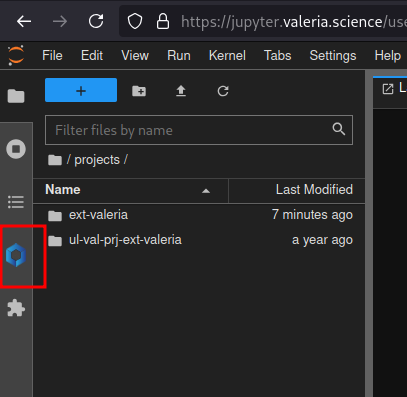Open the File Browser sidebar tab
The image size is (407, 397).
(16, 96)
